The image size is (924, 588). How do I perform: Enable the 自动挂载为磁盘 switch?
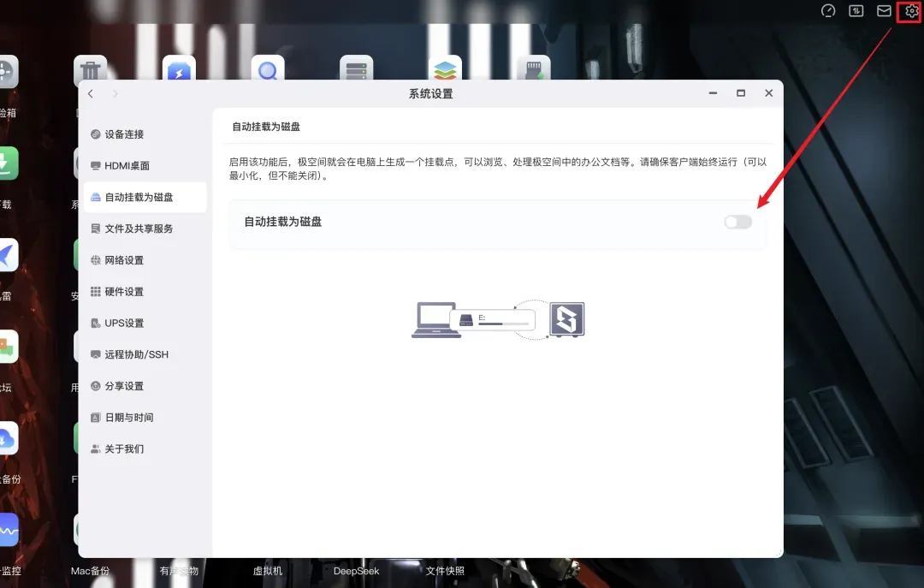[737, 221]
